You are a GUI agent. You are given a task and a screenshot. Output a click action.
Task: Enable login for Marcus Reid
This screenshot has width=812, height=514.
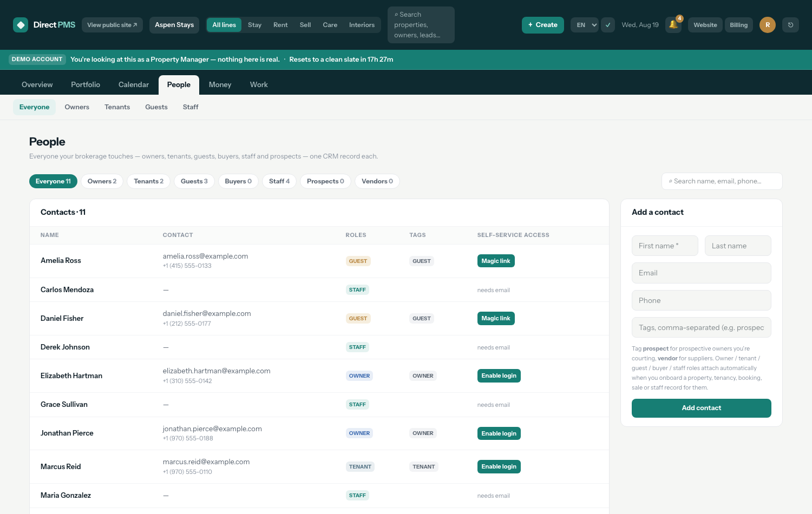pyautogui.click(x=499, y=466)
